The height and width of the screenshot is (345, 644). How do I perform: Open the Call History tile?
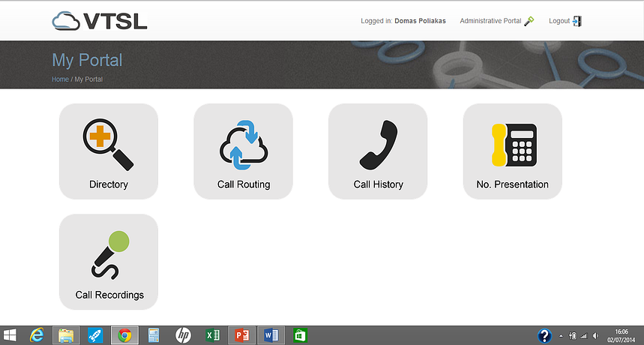[378, 151]
